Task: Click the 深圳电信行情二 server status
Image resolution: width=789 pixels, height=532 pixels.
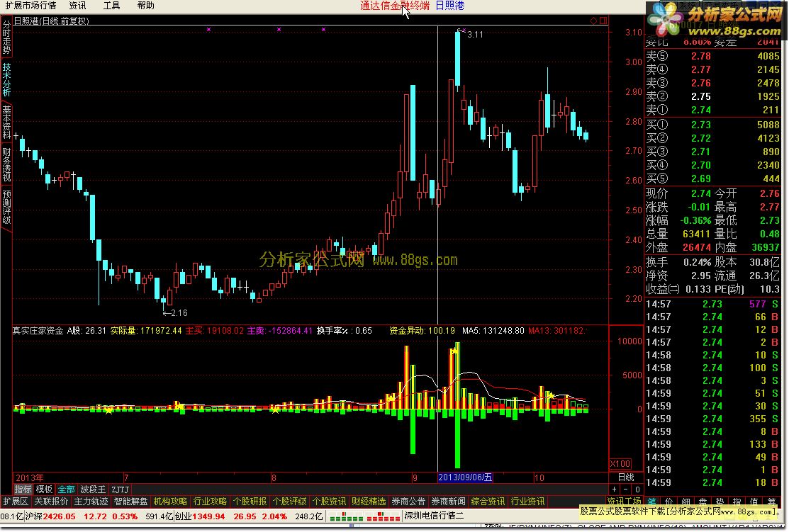Action: click(x=435, y=516)
